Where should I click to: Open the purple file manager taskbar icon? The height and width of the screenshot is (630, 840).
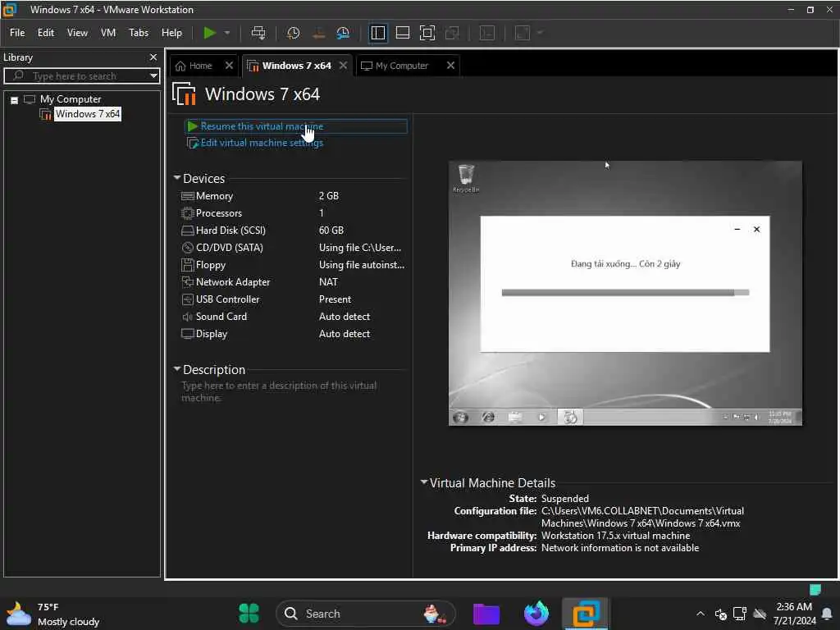pos(486,614)
